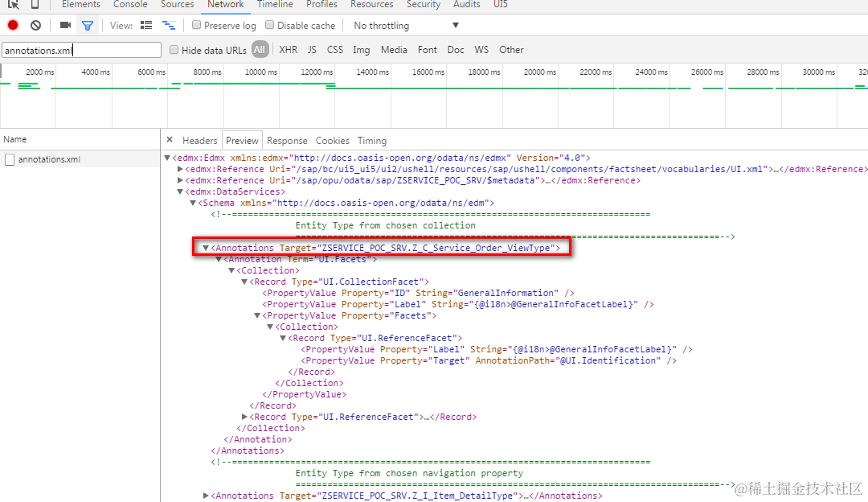The width and height of the screenshot is (868, 502).
Task: Collapse the Annotation Term UI.Facets node
Action: point(219,259)
